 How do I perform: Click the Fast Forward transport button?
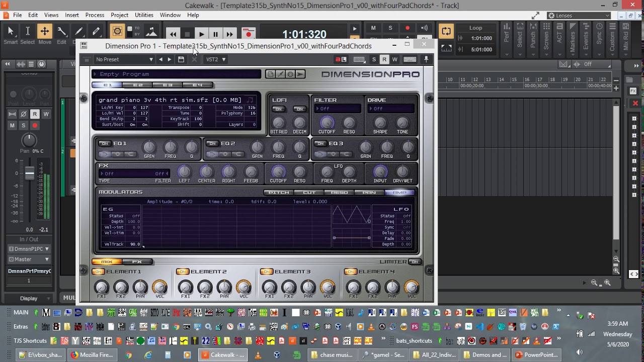point(229,34)
